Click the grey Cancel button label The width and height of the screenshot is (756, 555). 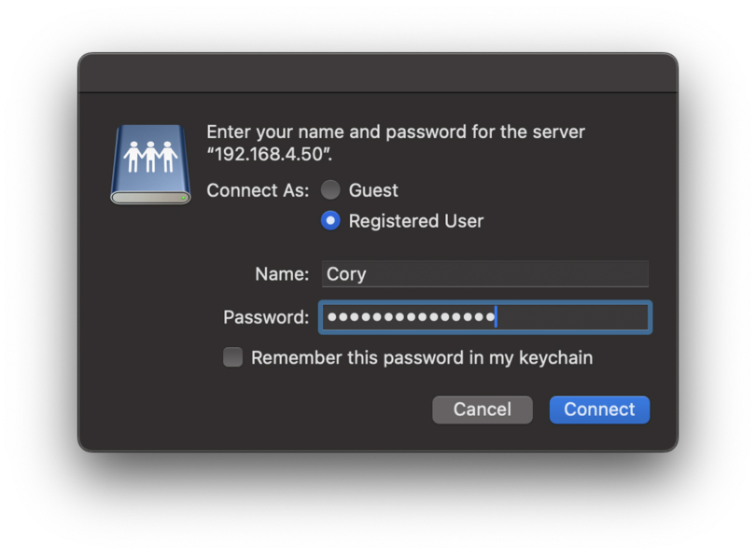(482, 409)
